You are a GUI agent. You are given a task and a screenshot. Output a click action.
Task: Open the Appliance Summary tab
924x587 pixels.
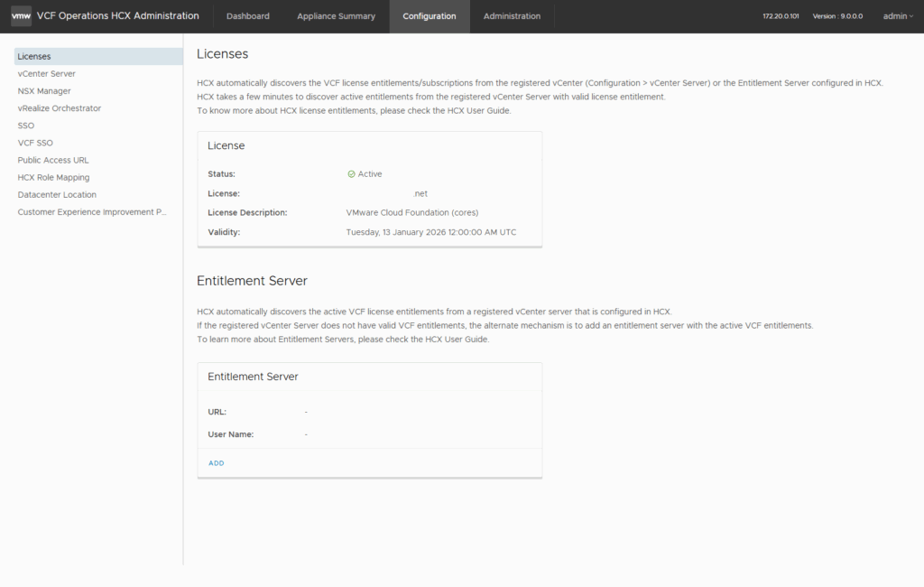click(336, 16)
